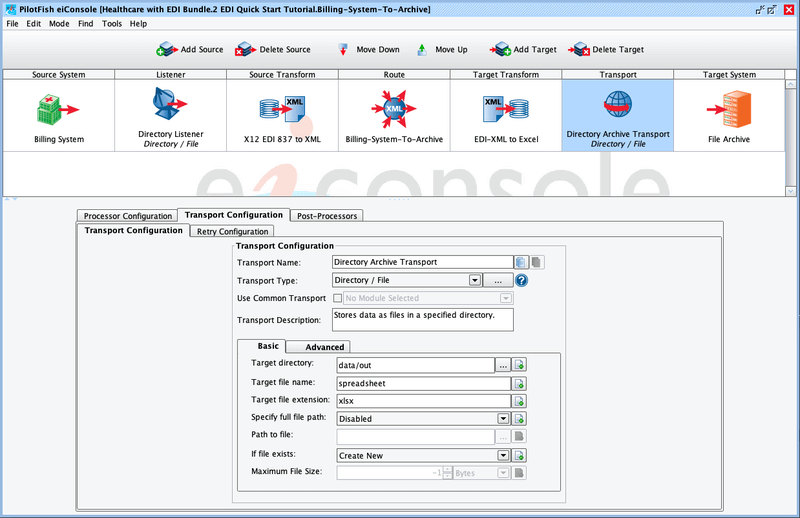Click the disabled icon beside Path to file

pos(519,436)
